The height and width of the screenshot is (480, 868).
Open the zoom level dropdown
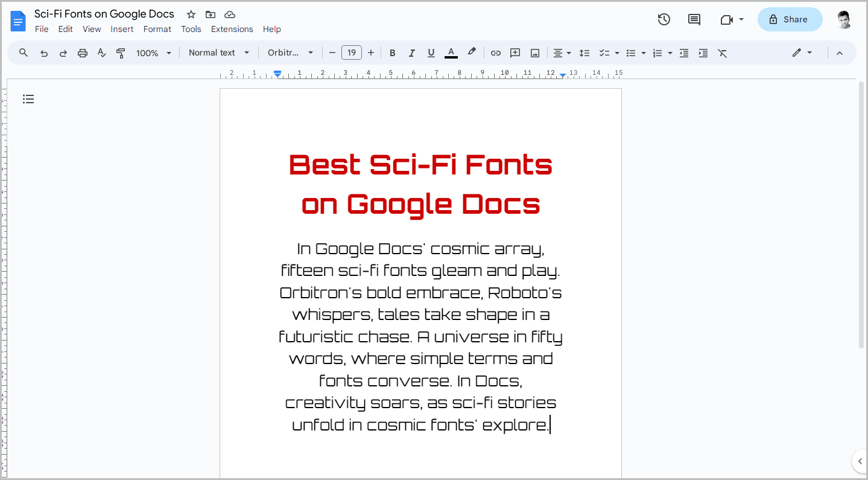tap(153, 53)
